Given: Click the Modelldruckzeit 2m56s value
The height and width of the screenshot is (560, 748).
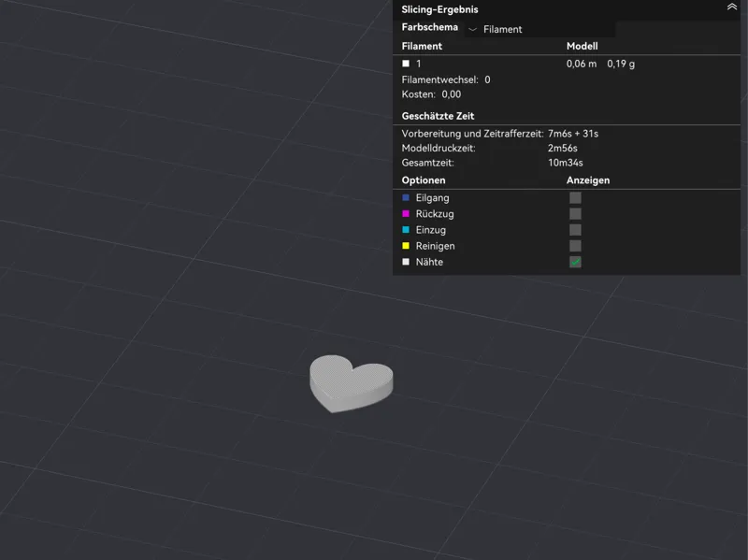Looking at the screenshot, I should pyautogui.click(x=563, y=149).
